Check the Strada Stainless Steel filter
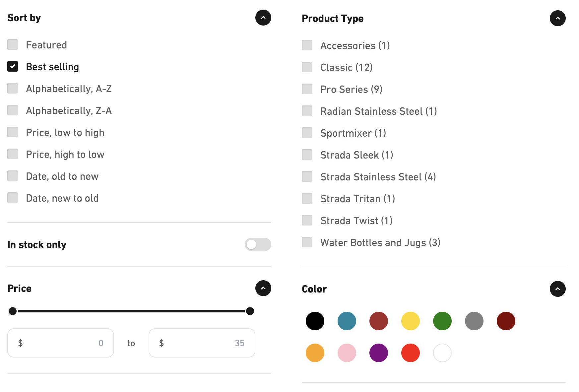579x392 pixels. point(306,176)
